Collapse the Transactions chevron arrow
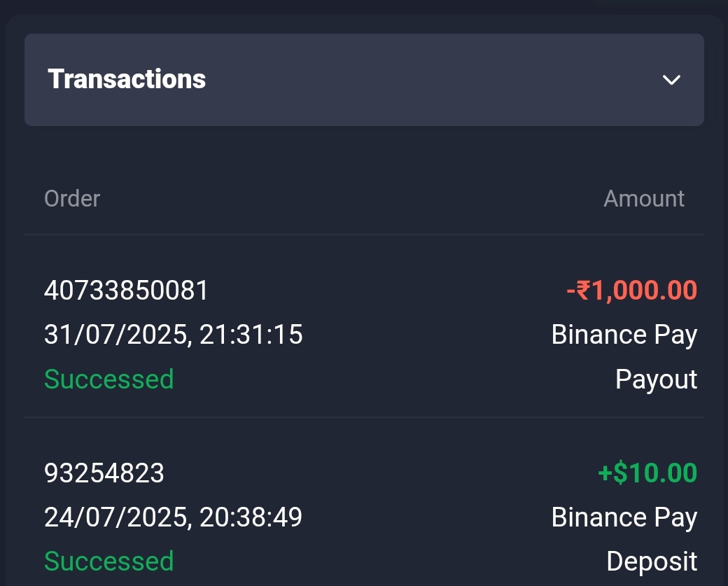 [671, 80]
